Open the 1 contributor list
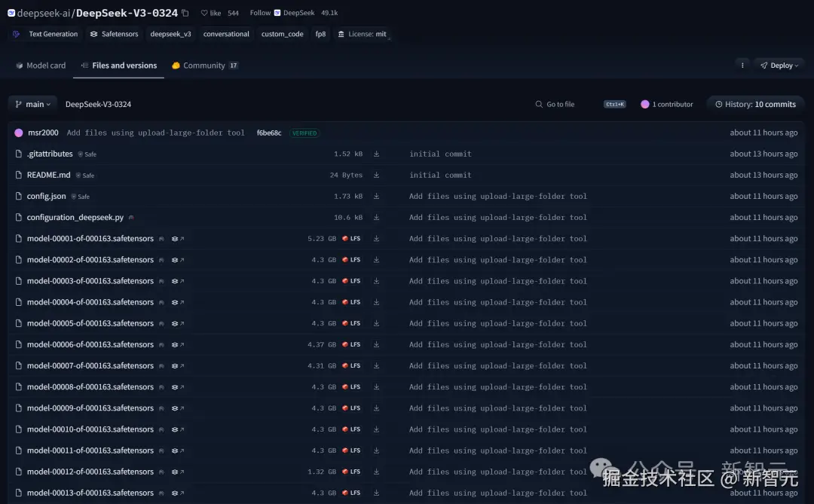Viewport: 814px width, 504px height. [x=667, y=104]
